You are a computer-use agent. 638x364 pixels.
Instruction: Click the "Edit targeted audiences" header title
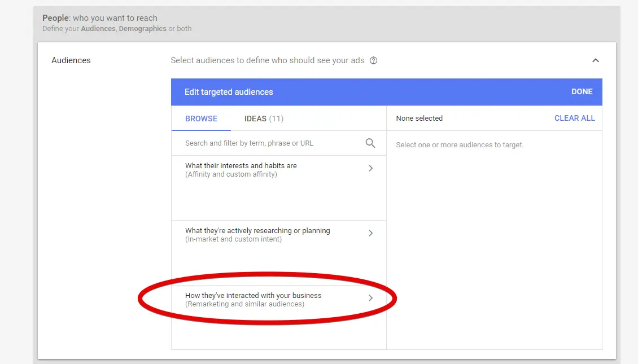[229, 92]
